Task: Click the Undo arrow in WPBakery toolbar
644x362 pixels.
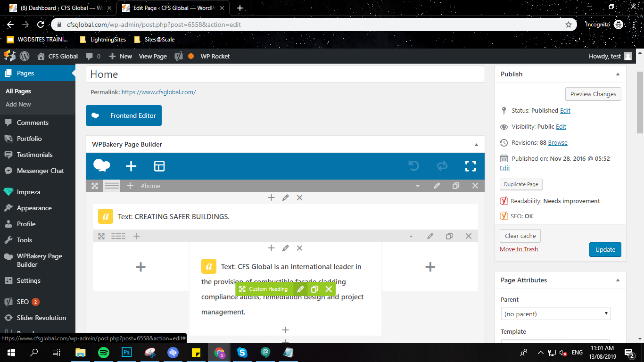Action: point(413,166)
